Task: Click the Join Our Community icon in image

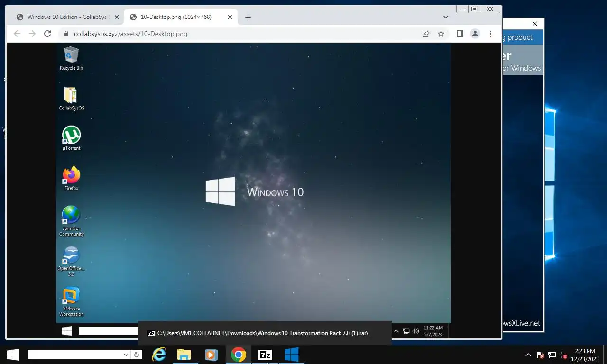Action: [71, 221]
